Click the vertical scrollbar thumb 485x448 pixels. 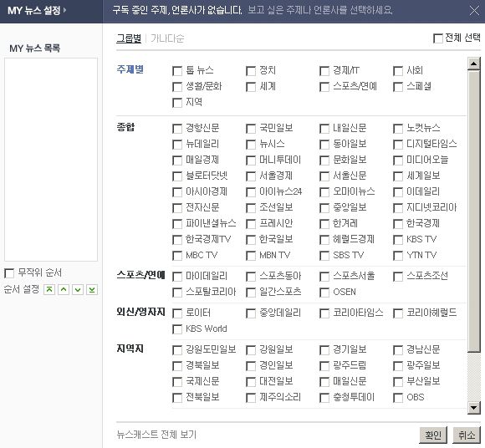pos(473,211)
